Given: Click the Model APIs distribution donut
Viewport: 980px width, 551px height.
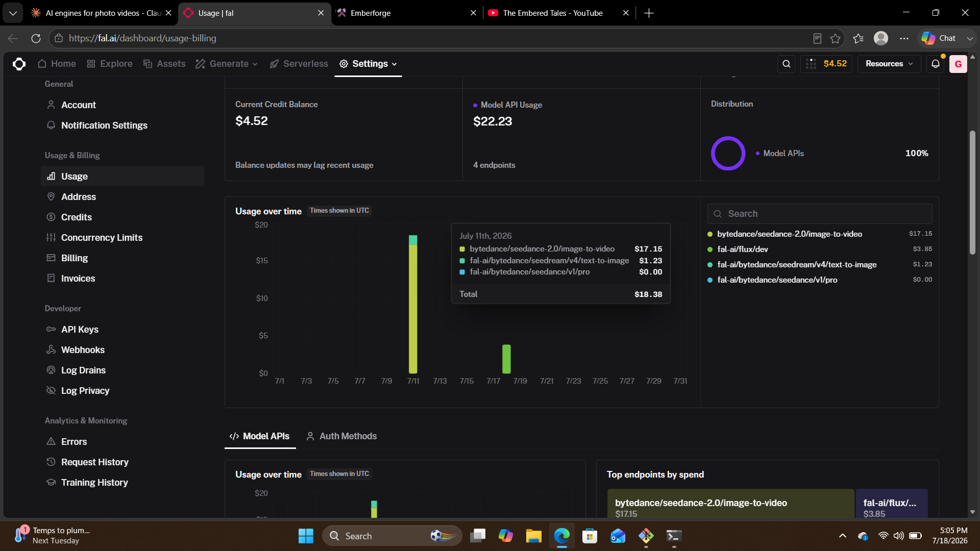Looking at the screenshot, I should pyautogui.click(x=728, y=153).
